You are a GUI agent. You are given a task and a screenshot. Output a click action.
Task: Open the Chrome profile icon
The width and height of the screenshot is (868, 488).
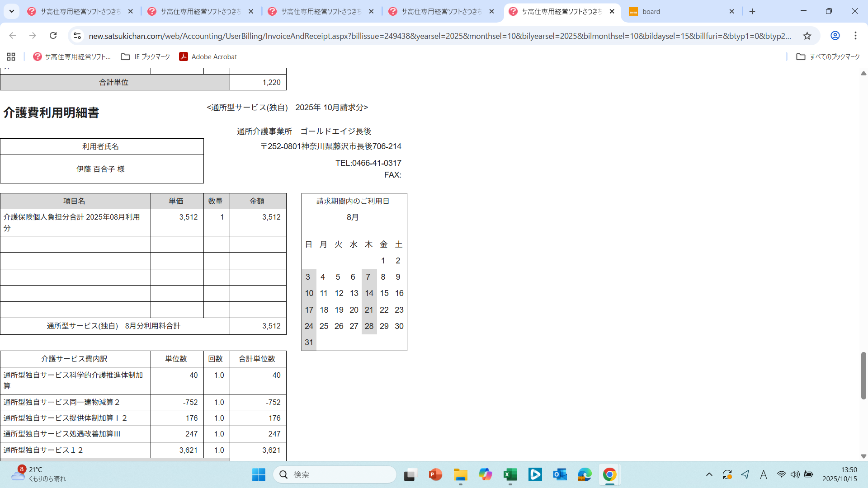pos(835,36)
